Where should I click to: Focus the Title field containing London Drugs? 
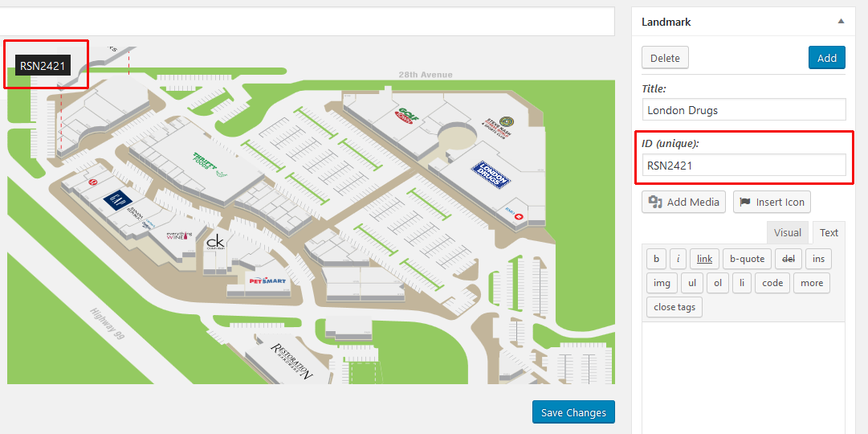pos(744,110)
